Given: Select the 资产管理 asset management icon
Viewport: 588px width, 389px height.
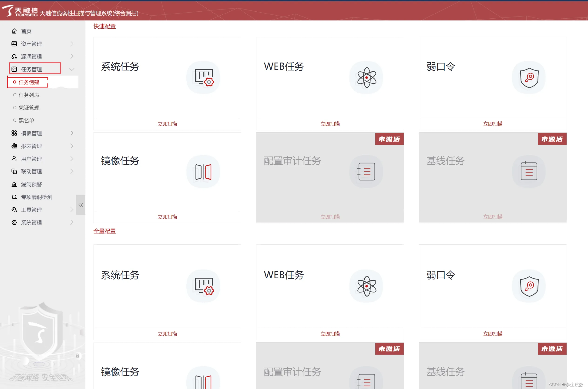Looking at the screenshot, I should click(14, 44).
